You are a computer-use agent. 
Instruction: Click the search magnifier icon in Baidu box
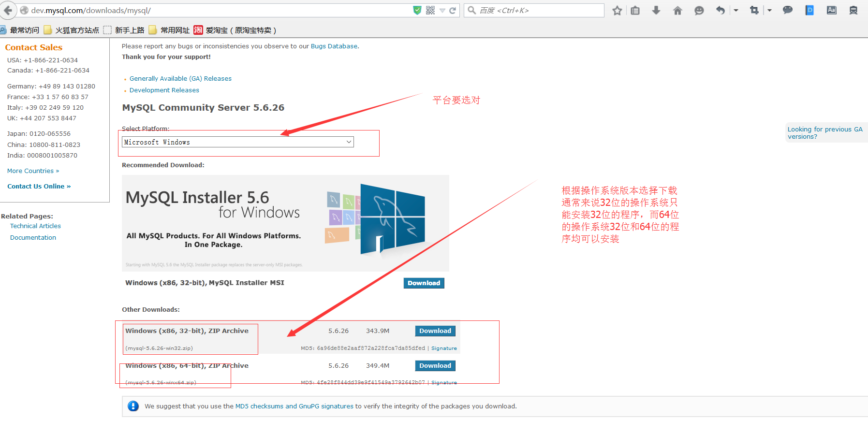(x=472, y=10)
